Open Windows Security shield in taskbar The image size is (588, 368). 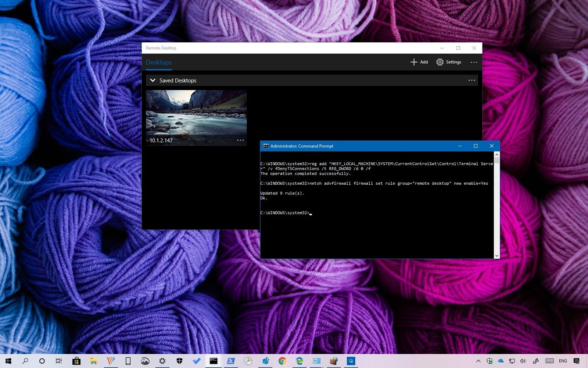179,361
